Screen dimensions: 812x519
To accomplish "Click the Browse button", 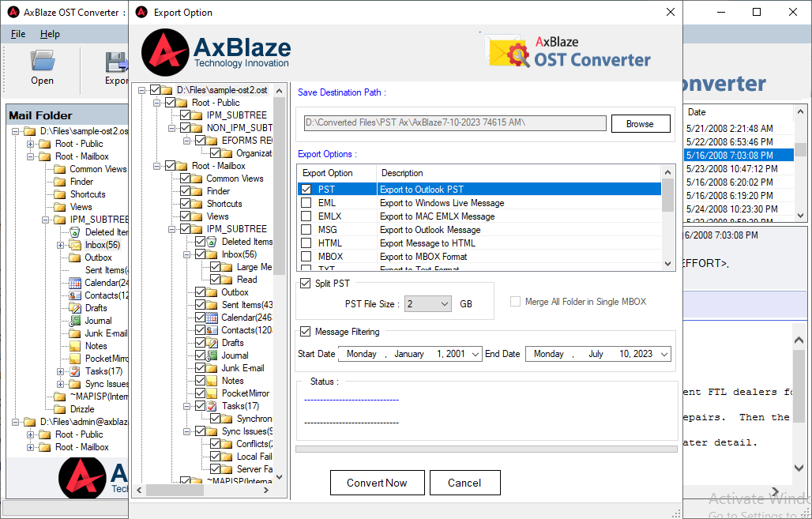I will pos(641,124).
